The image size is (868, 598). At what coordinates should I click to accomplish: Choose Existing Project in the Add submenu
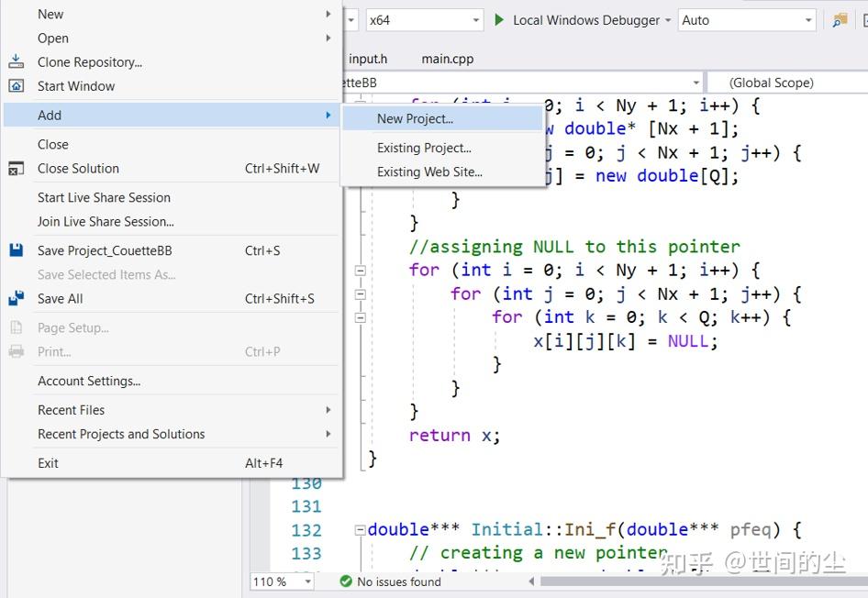point(422,148)
